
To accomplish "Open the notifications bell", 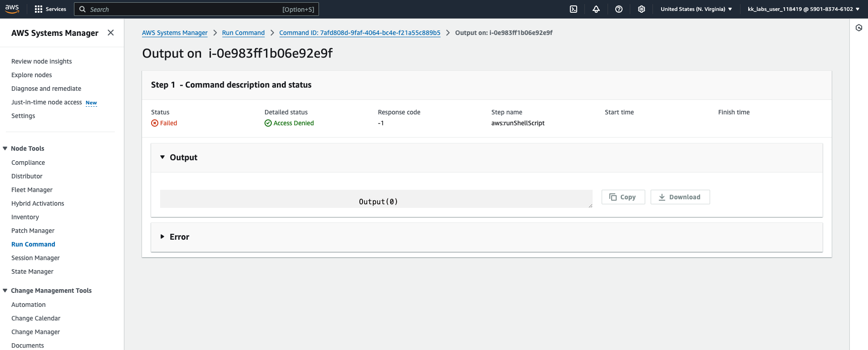I will (596, 9).
